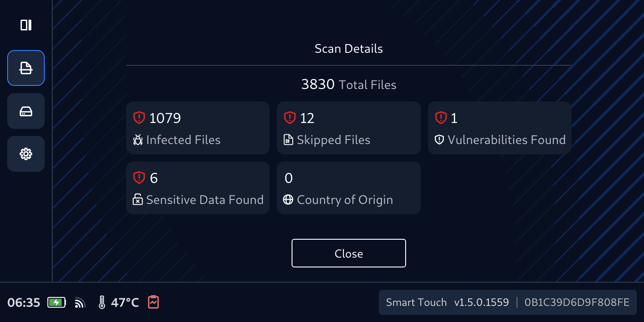Toggle the sidebar panel icon

[x=26, y=25]
